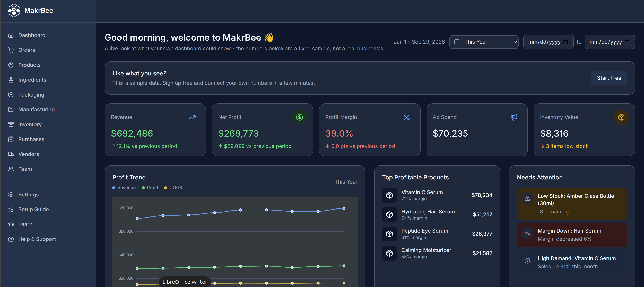The width and height of the screenshot is (644, 287).
Task: Open start date calendar picker icon
Action: (565, 42)
